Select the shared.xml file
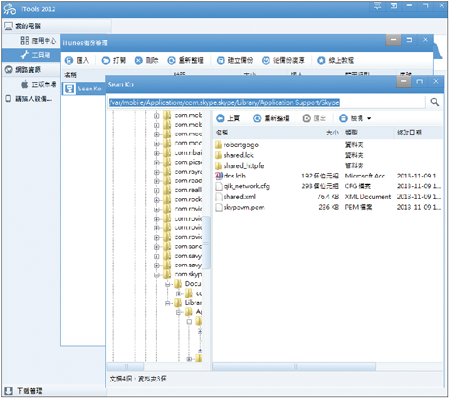The height and width of the screenshot is (399, 450). tap(236, 197)
